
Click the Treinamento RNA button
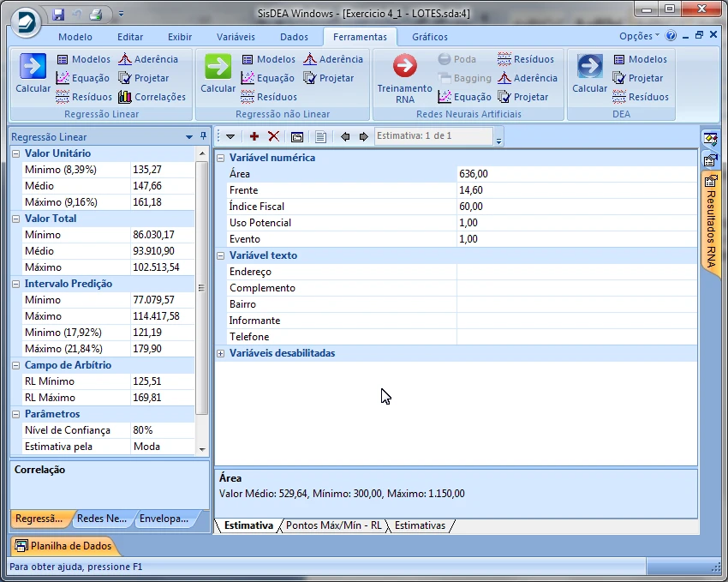pos(404,78)
